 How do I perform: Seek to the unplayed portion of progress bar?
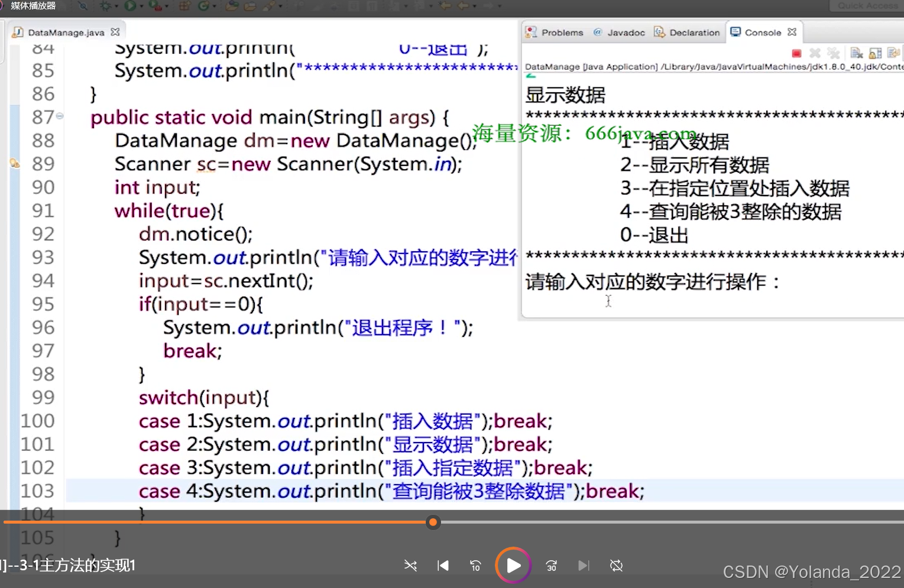click(x=672, y=522)
